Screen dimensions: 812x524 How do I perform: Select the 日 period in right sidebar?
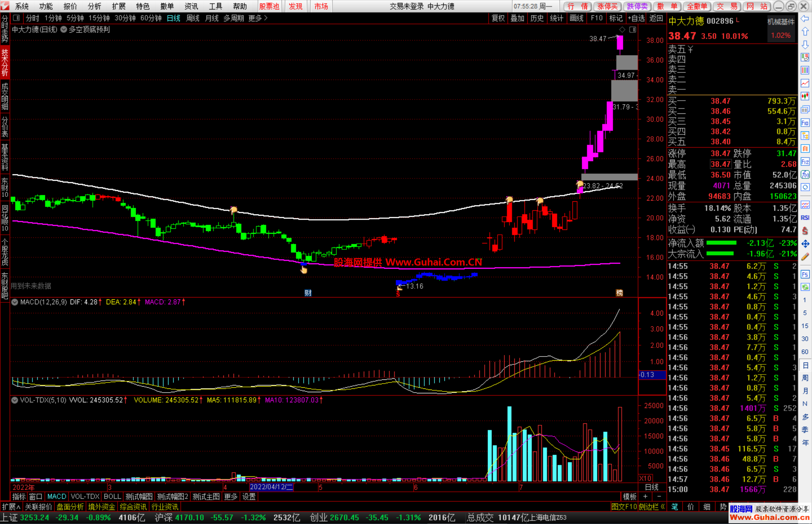point(805,365)
